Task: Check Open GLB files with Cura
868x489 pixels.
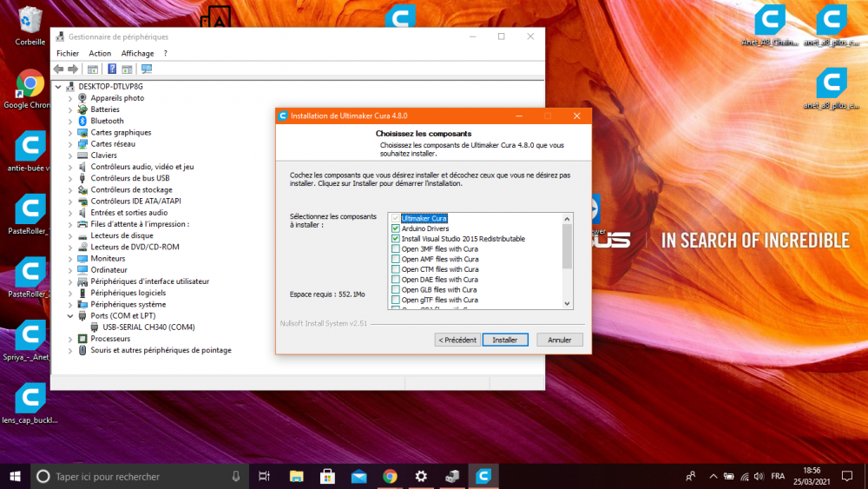Action: (395, 289)
